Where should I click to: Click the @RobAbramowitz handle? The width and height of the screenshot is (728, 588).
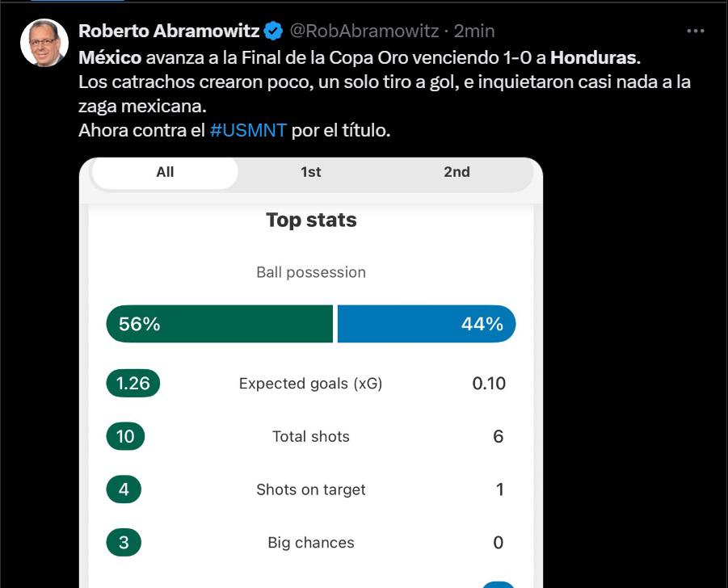pos(364,31)
